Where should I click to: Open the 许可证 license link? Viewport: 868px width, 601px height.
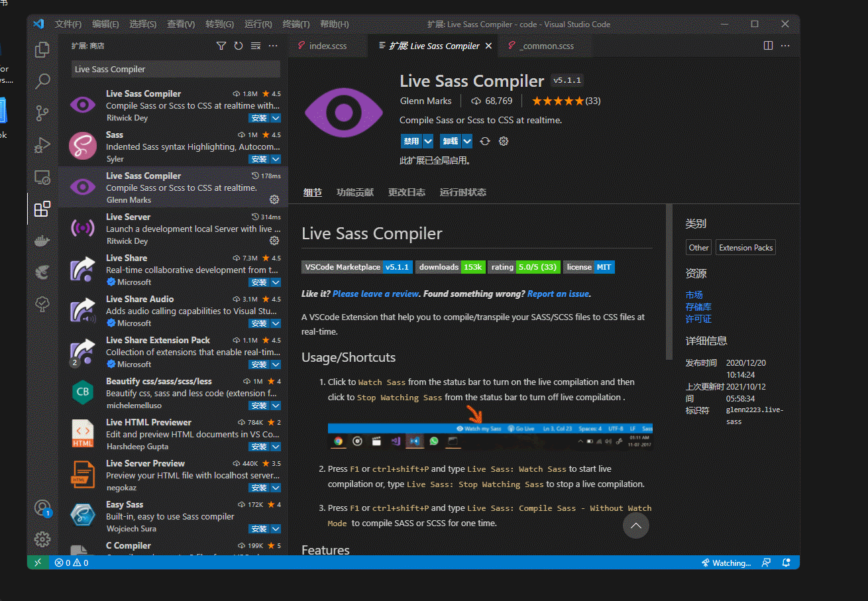pyautogui.click(x=698, y=319)
